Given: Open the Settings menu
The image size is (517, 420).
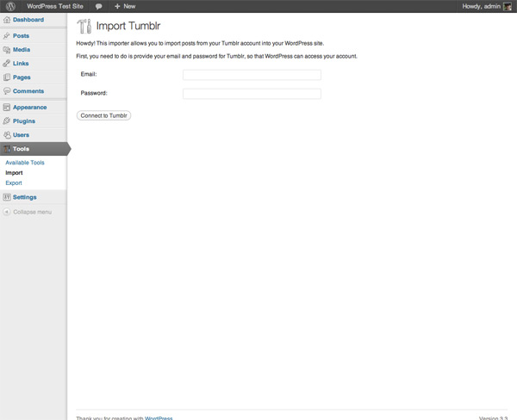Looking at the screenshot, I should click(x=25, y=197).
